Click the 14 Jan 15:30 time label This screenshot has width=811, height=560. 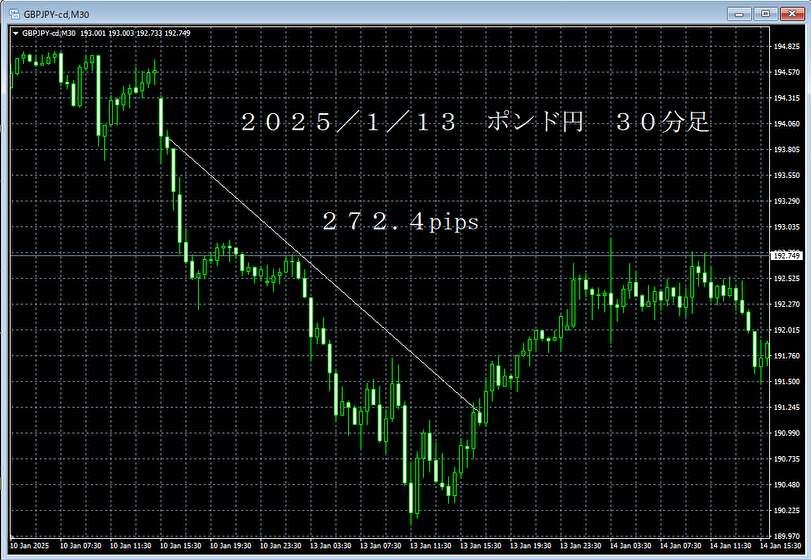pos(780,546)
